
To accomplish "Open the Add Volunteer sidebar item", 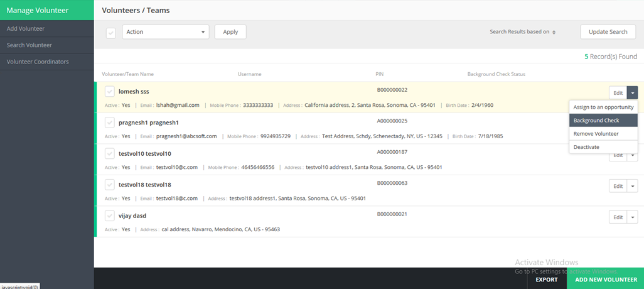I will coord(47,29).
